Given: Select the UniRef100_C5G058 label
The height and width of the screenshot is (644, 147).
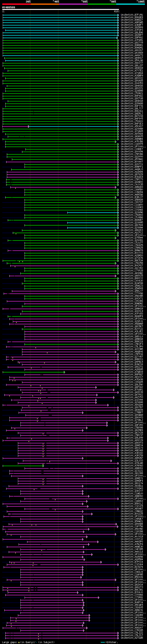Looking at the screenshot, I should [132, 263].
